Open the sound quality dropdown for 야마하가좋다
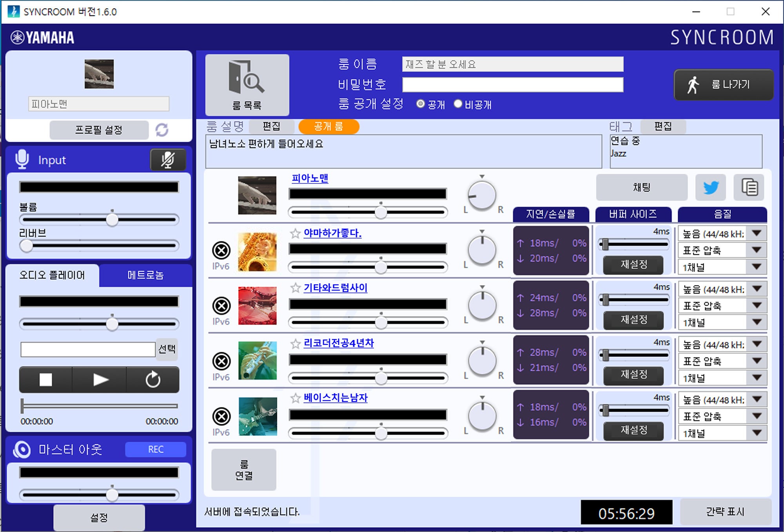 click(x=756, y=233)
